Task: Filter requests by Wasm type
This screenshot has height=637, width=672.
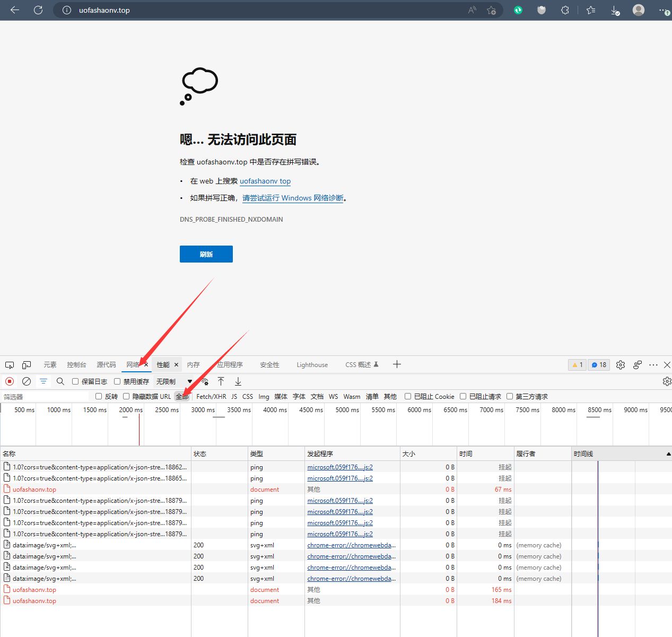Action: point(352,396)
